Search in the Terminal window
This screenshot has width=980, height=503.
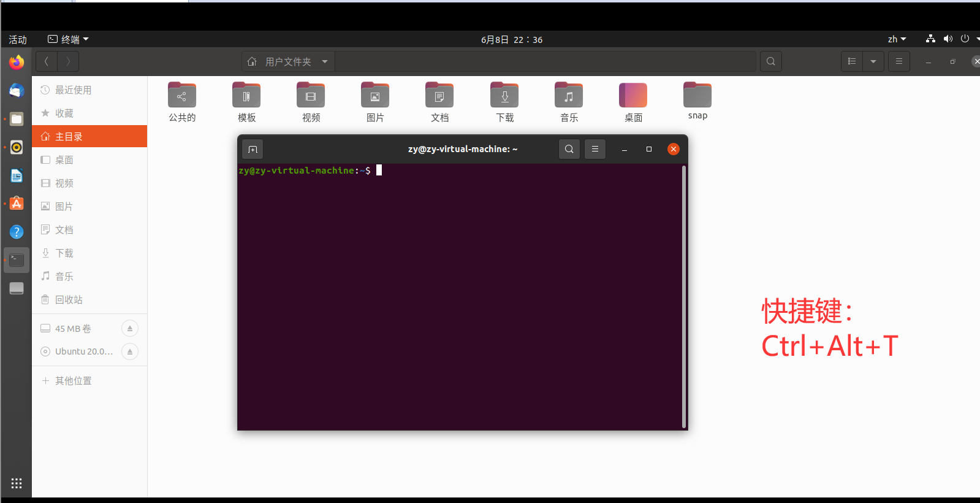coord(569,149)
